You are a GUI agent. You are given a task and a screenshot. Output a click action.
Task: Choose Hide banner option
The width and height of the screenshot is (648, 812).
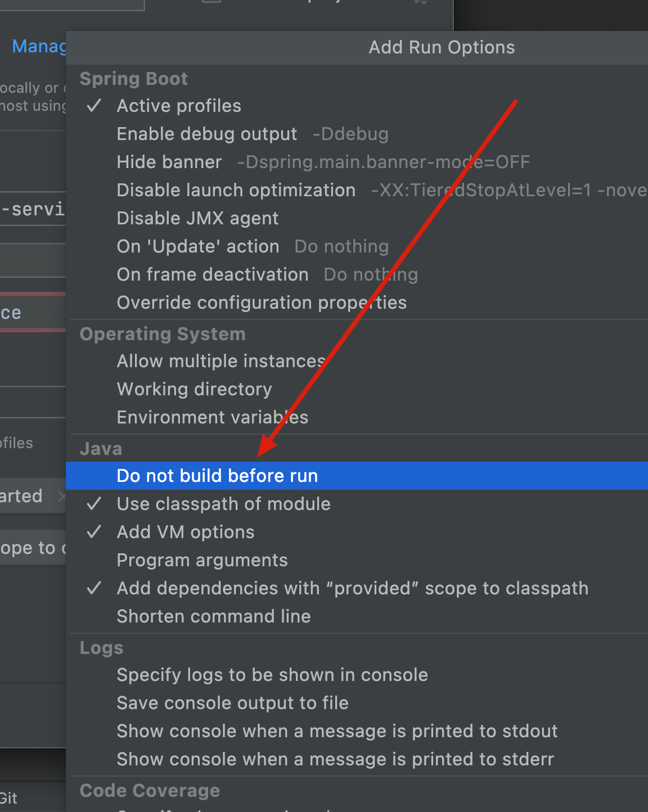click(169, 162)
